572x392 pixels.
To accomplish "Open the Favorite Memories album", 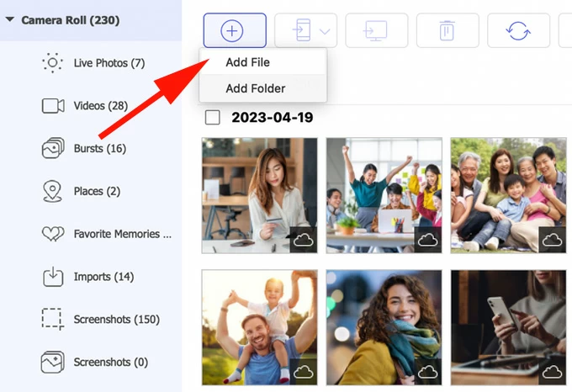I will [122, 234].
